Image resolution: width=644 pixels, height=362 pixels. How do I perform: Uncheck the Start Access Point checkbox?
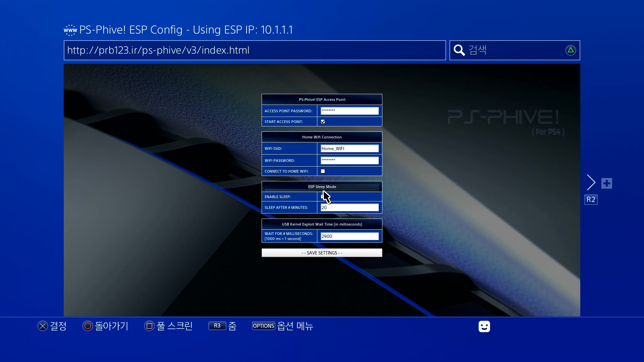pyautogui.click(x=323, y=122)
